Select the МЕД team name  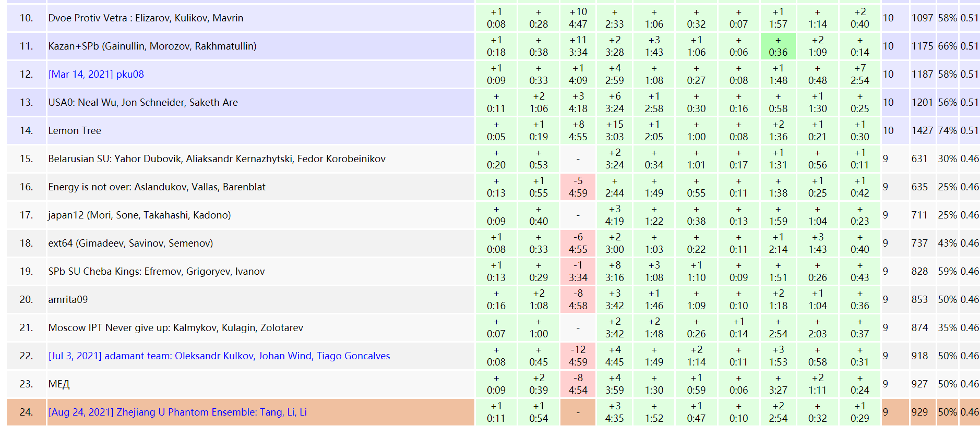tap(59, 384)
